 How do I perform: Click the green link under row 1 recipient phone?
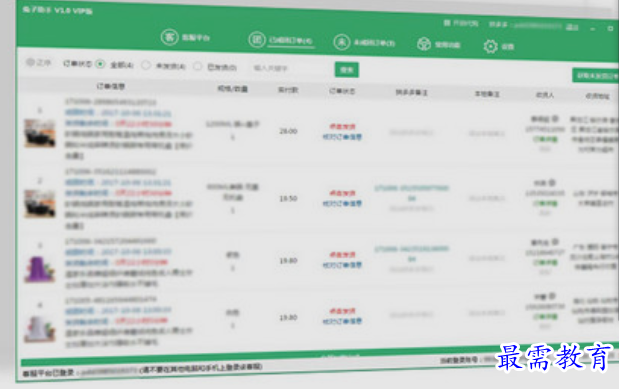545,139
